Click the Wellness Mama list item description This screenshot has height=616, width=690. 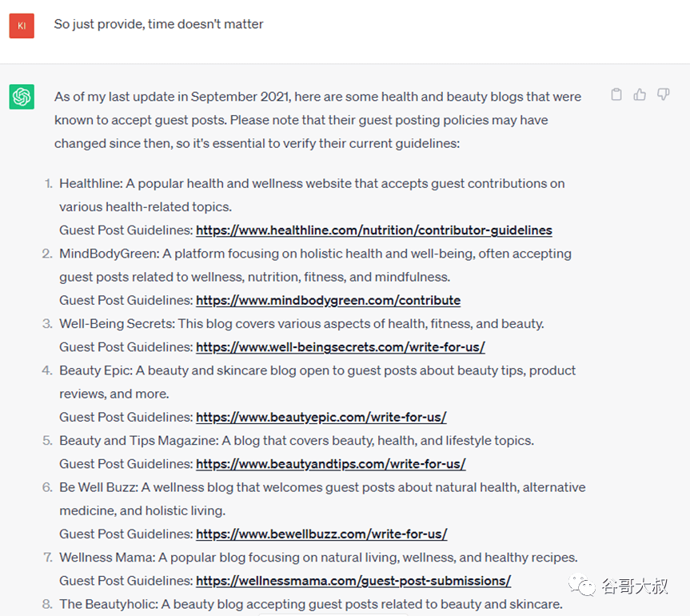(x=318, y=558)
